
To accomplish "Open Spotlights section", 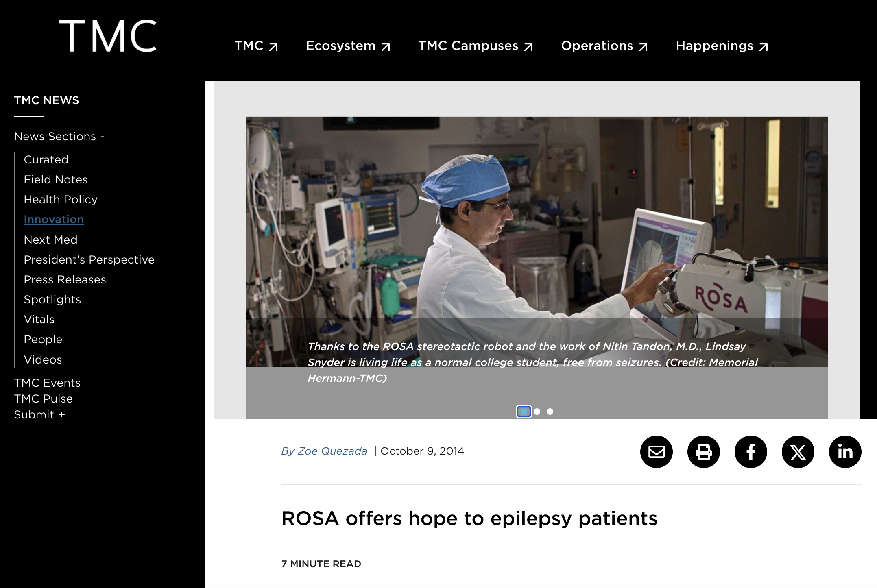I will (x=52, y=299).
